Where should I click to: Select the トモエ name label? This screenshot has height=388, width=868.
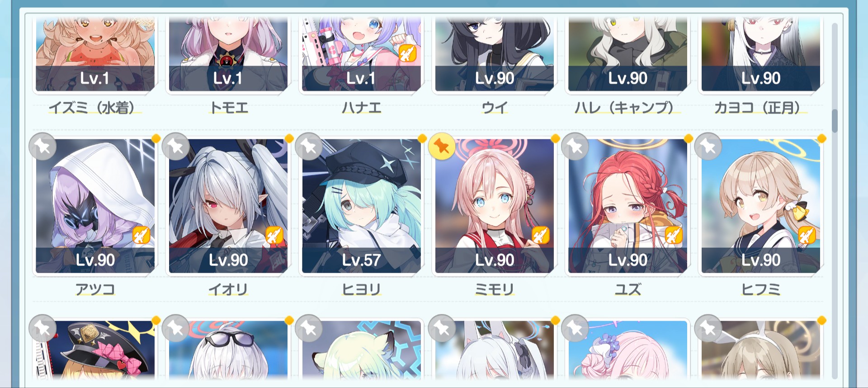click(228, 108)
